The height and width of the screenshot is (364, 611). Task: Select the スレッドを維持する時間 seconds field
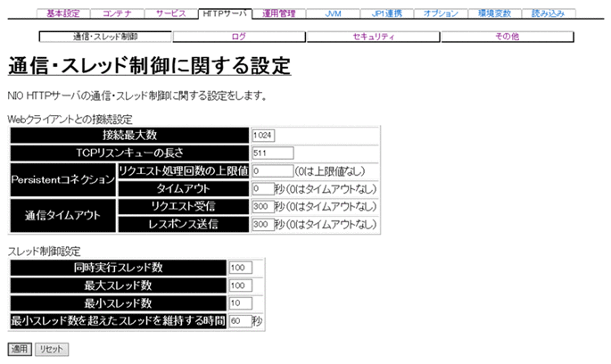click(x=241, y=321)
